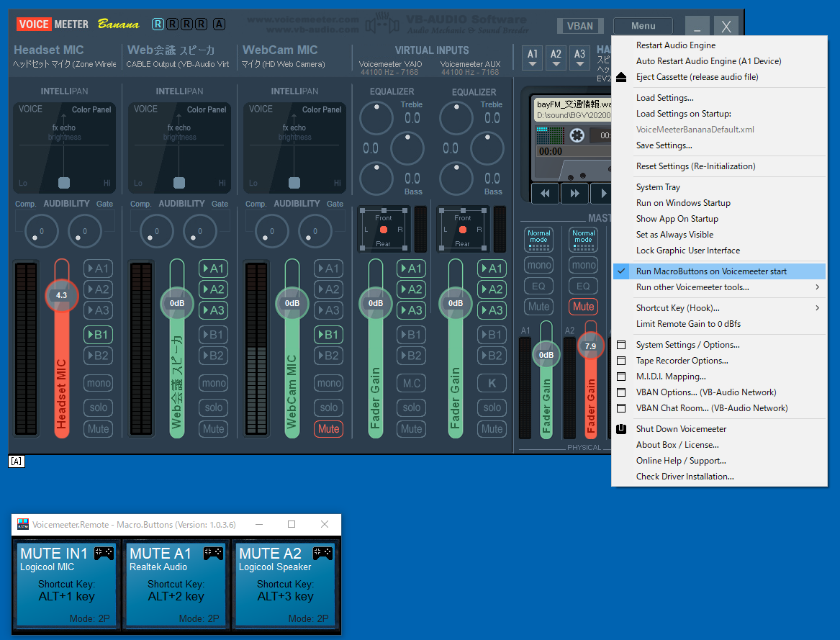Click the Headset MIC fader knob at 4.3
The width and height of the screenshot is (840, 640).
coord(62,295)
